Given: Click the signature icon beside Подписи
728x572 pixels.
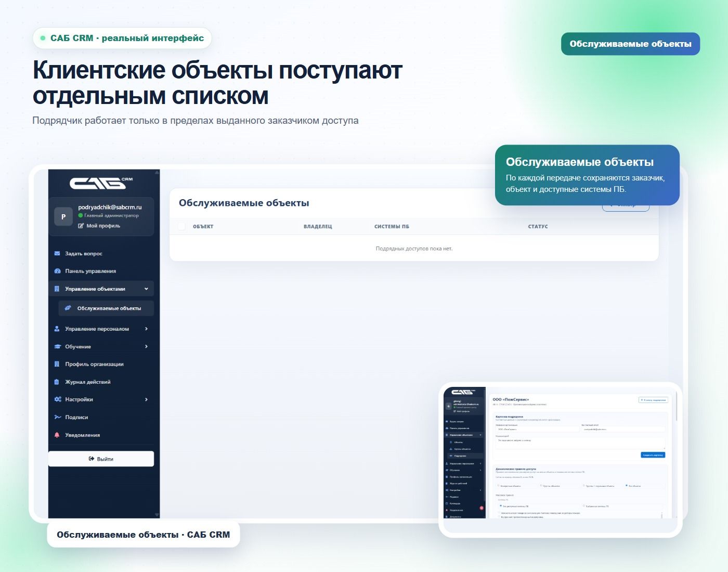Looking at the screenshot, I should click(x=58, y=418).
